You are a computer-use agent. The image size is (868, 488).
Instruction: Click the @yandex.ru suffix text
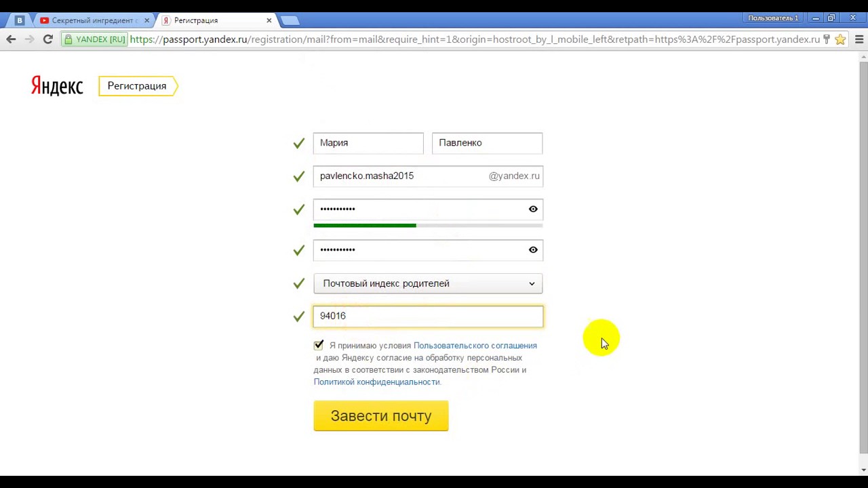click(514, 176)
